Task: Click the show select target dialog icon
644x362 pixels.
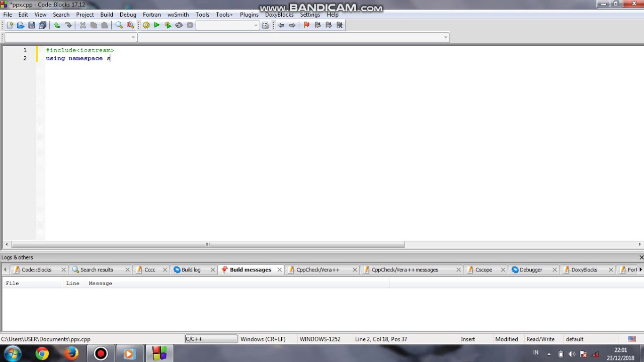Action: [x=266, y=25]
